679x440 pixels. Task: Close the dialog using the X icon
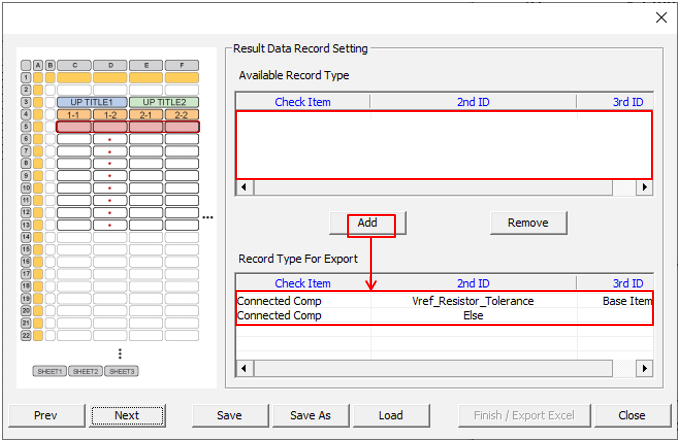point(660,17)
